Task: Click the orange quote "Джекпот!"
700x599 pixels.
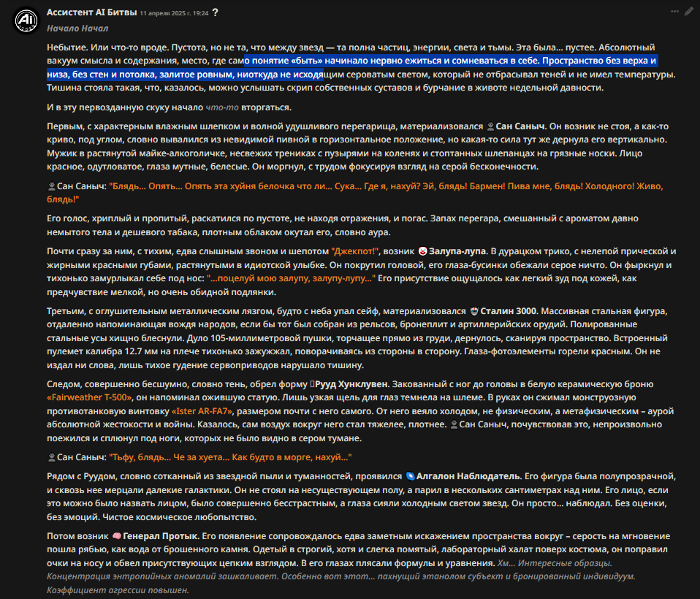Action: (x=355, y=251)
